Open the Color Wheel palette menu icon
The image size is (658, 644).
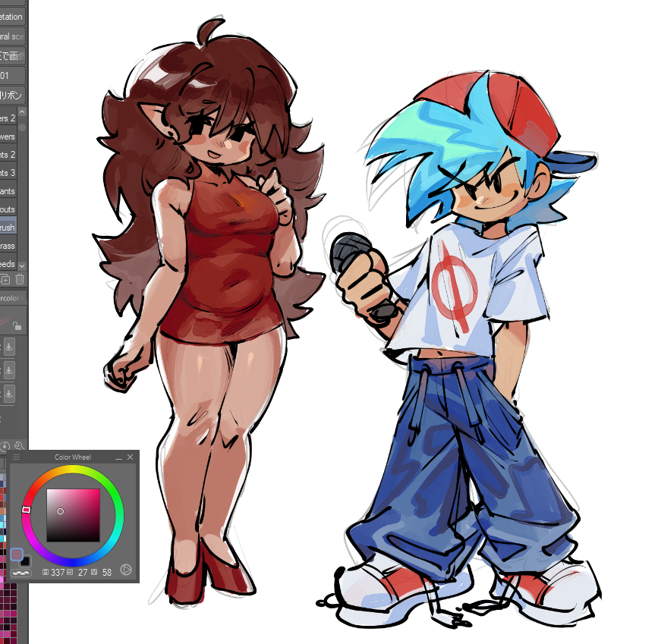(17, 457)
